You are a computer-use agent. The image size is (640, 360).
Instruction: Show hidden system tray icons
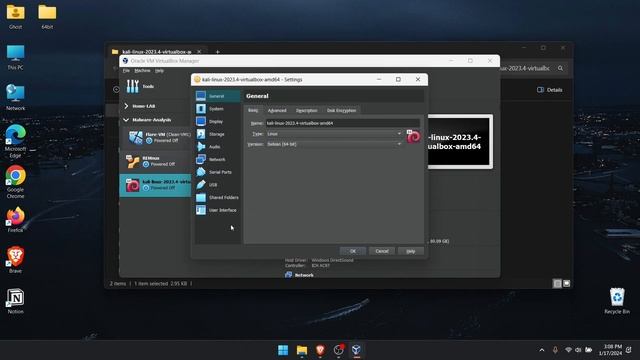[x=542, y=350]
